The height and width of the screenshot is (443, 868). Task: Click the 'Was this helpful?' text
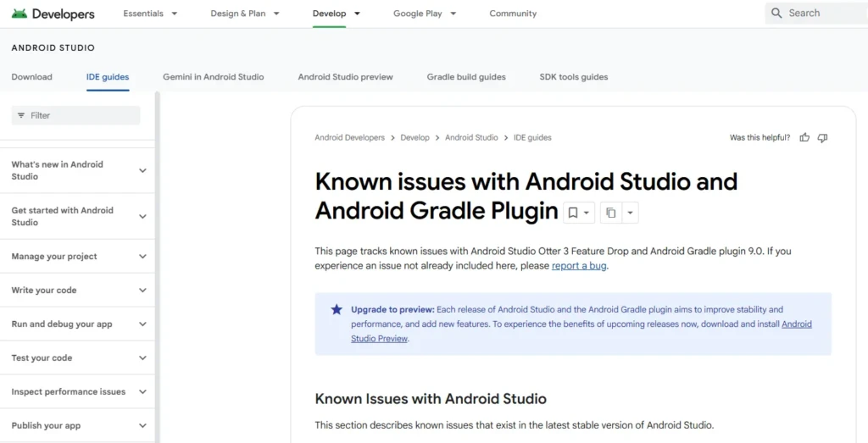pyautogui.click(x=760, y=138)
